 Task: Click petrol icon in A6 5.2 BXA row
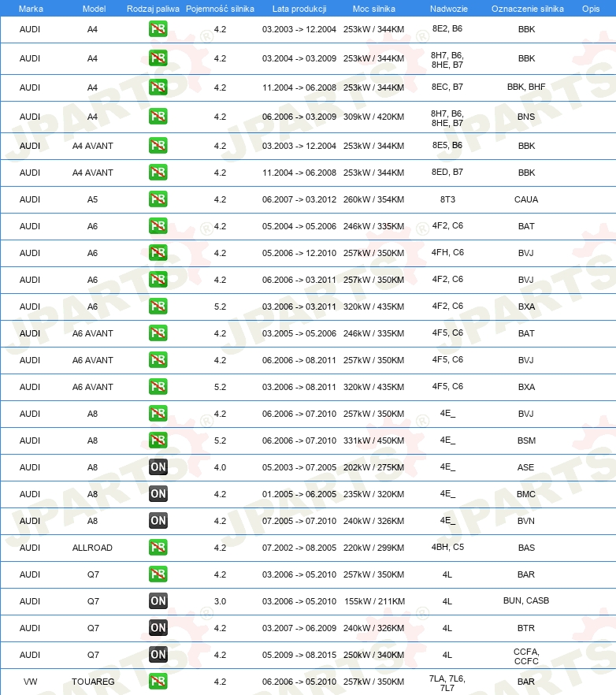pos(158,307)
